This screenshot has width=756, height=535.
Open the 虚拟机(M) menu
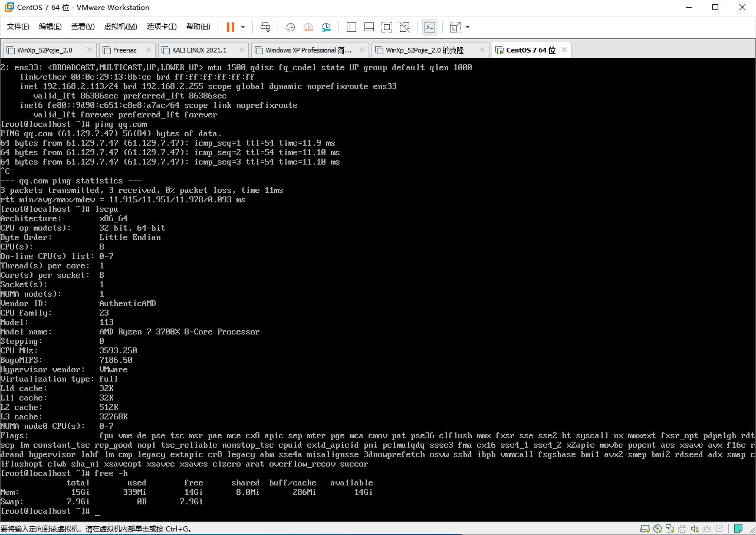tap(120, 27)
